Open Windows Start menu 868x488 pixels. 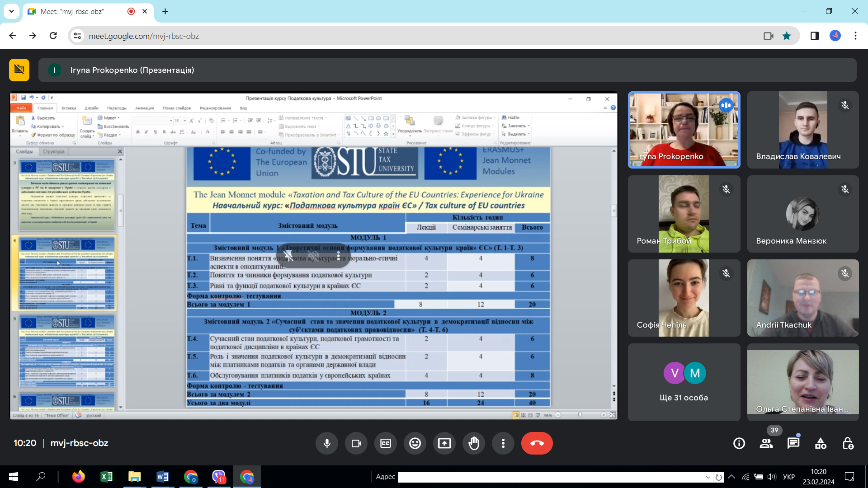(14, 477)
